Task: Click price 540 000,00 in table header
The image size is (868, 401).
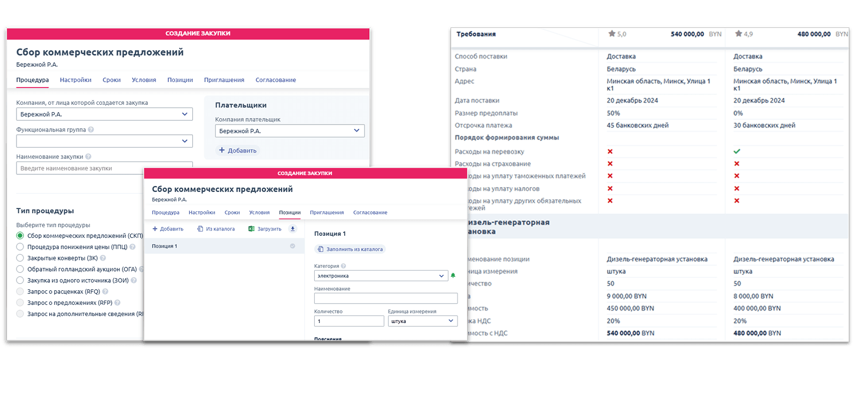Action: pos(687,34)
